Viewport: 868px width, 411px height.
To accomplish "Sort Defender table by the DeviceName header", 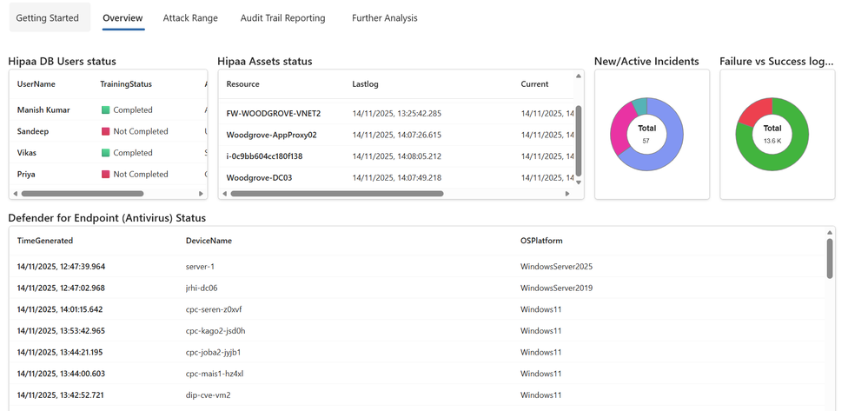I will (x=209, y=241).
